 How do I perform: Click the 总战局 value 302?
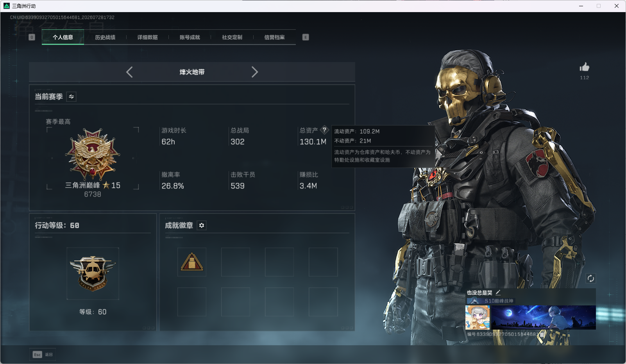(238, 142)
